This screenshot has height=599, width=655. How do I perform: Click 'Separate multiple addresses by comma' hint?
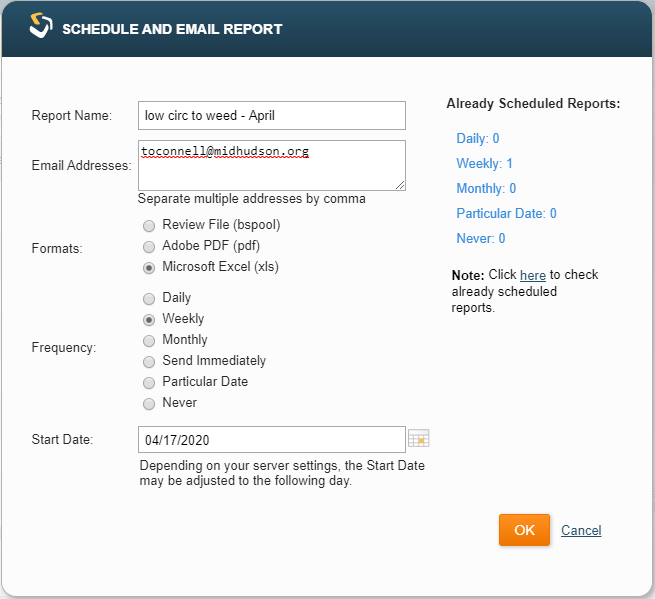coord(251,198)
